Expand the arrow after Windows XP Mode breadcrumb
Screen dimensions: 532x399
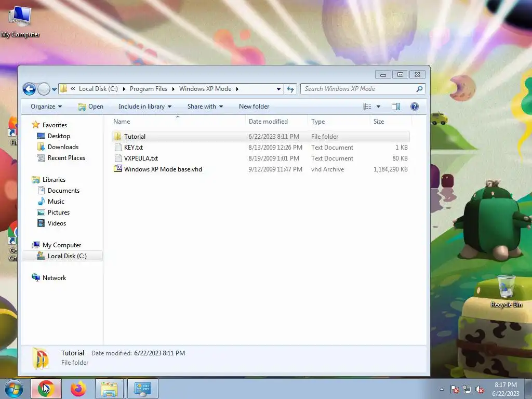(237, 89)
